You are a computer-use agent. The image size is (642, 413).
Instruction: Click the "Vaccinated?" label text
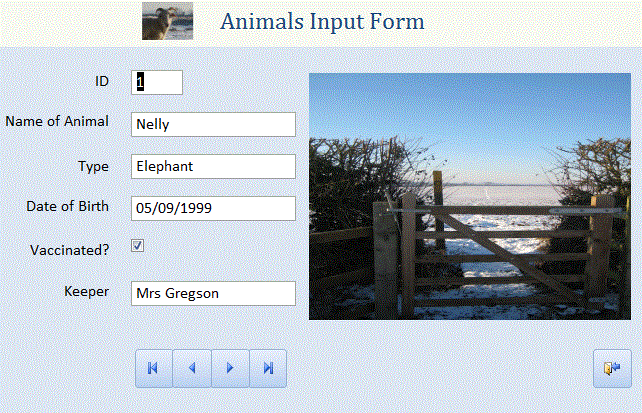pos(70,250)
